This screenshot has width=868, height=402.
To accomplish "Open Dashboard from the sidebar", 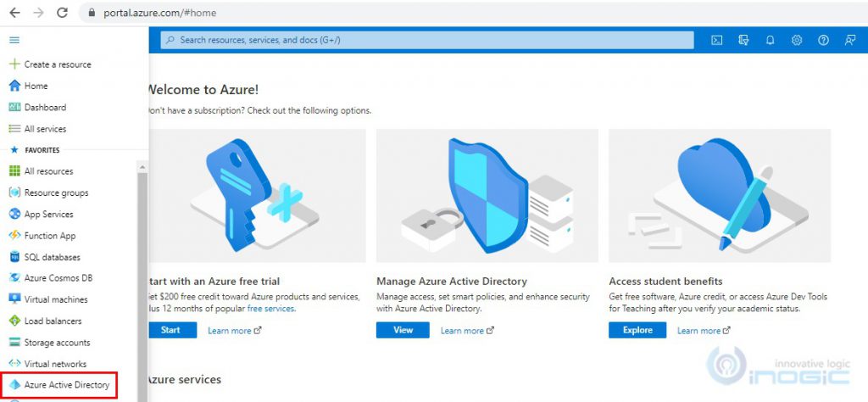I will [45, 108].
